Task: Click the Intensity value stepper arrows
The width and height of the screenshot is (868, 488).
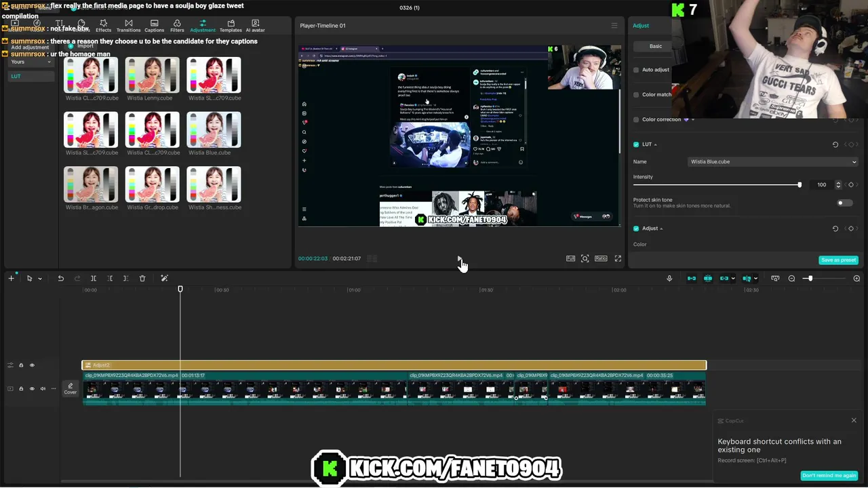Action: click(838, 184)
